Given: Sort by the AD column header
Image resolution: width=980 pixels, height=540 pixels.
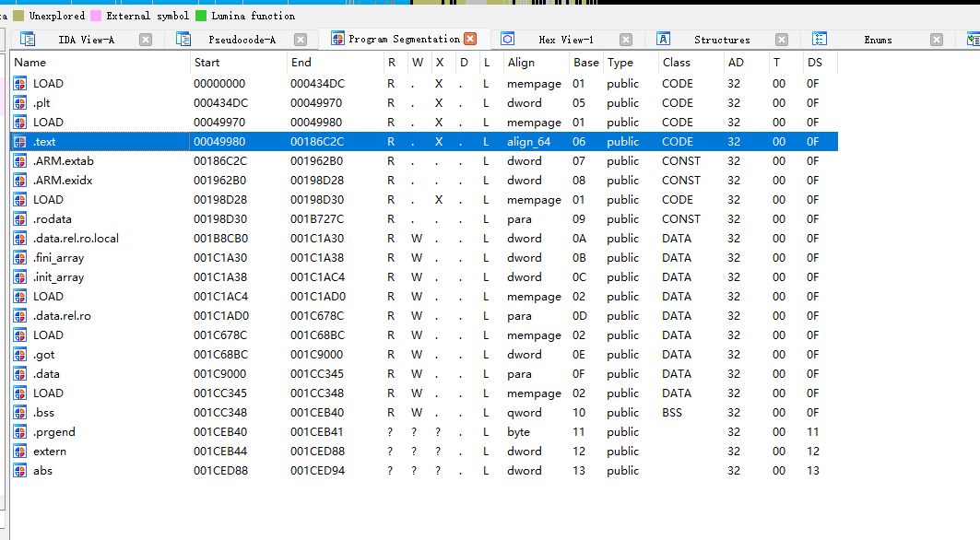Looking at the screenshot, I should 746,63.
